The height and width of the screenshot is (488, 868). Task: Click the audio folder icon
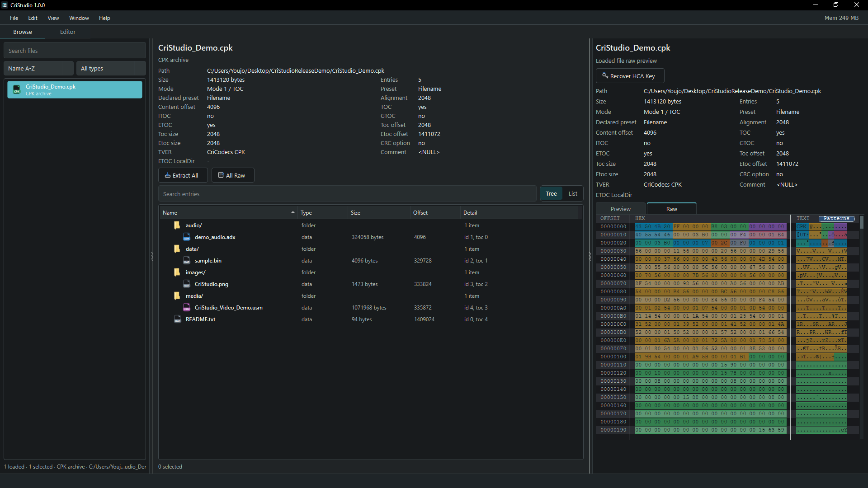point(177,225)
